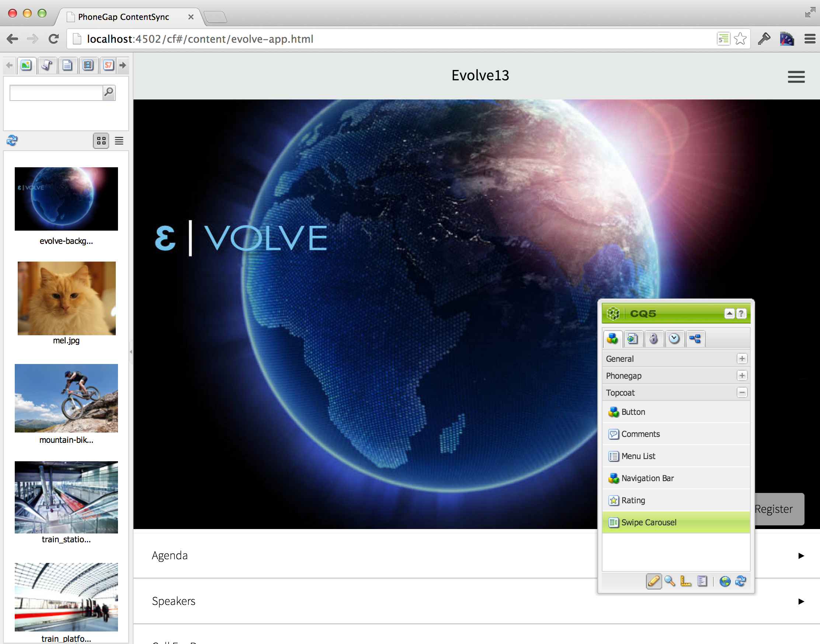Screen dimensions: 820x644
Task: Click the Agenda row arrow
Action: 801,556
